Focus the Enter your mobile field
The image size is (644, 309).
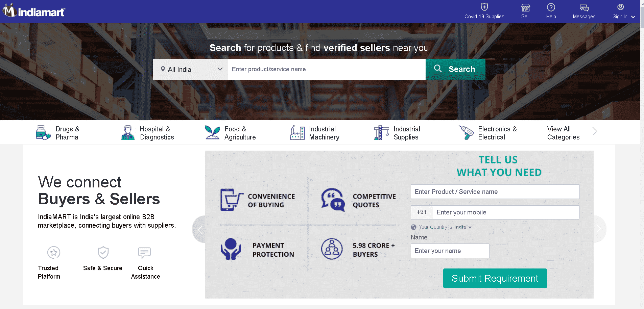click(506, 212)
